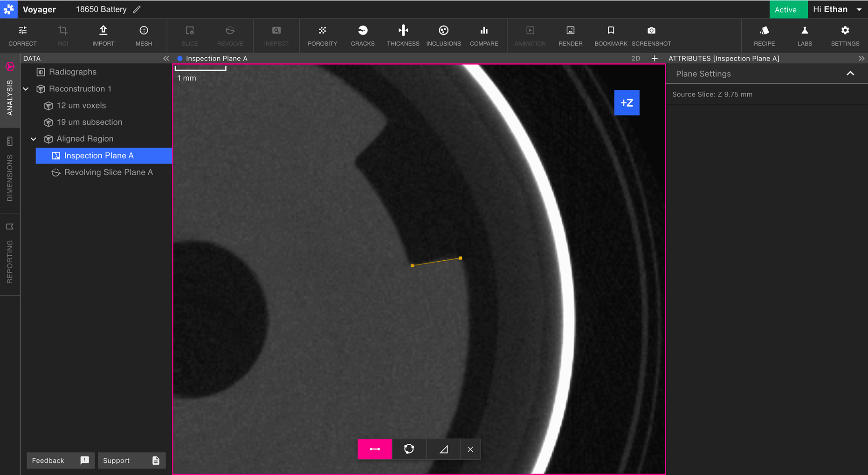Open the Thickness measurement tool
The height and width of the screenshot is (475, 868).
[403, 36]
